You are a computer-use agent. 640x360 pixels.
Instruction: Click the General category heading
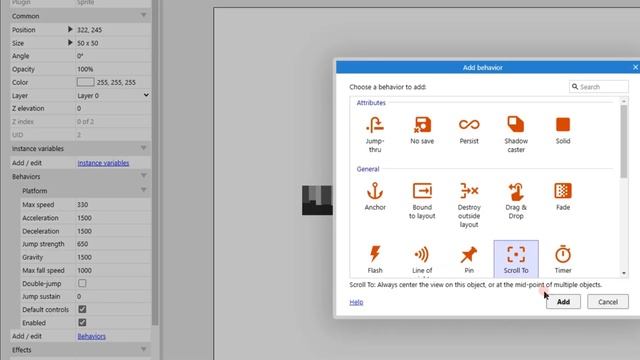tap(368, 169)
